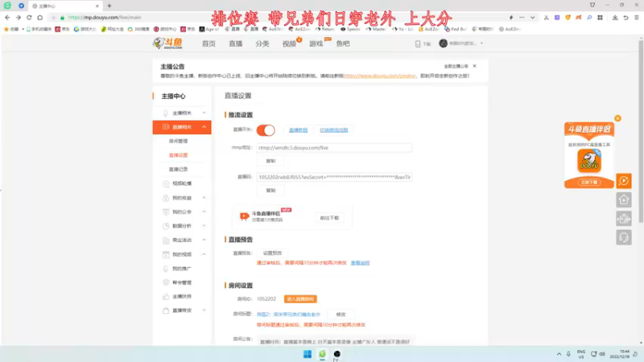Open the 查看说明 link

360,263
